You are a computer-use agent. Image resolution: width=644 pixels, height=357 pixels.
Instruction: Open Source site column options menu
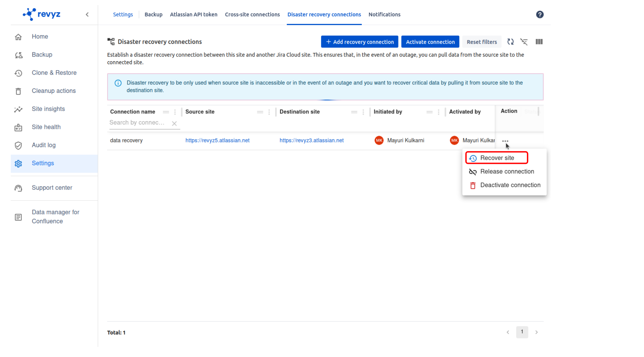pyautogui.click(x=269, y=112)
